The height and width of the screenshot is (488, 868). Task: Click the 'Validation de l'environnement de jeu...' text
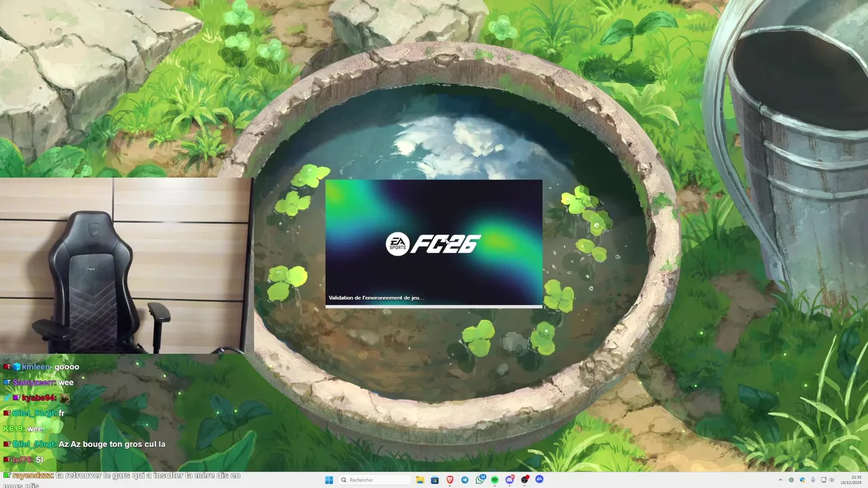[x=376, y=298]
